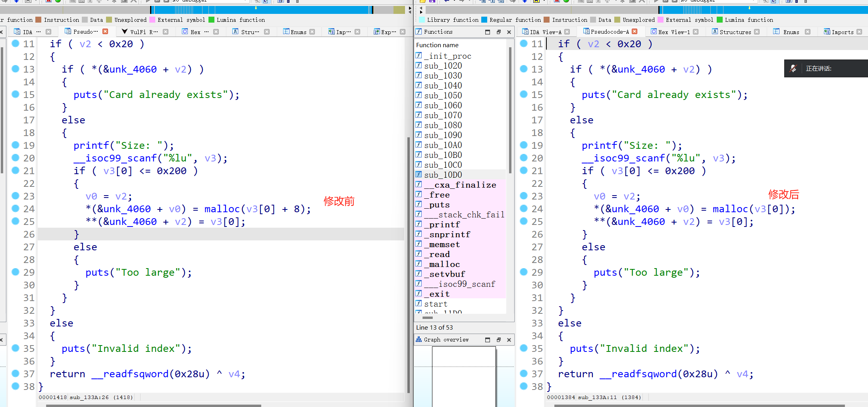Image resolution: width=868 pixels, height=407 pixels.
Task: Toggle breakpoint on line 15 in right pseudocode
Action: (x=524, y=94)
